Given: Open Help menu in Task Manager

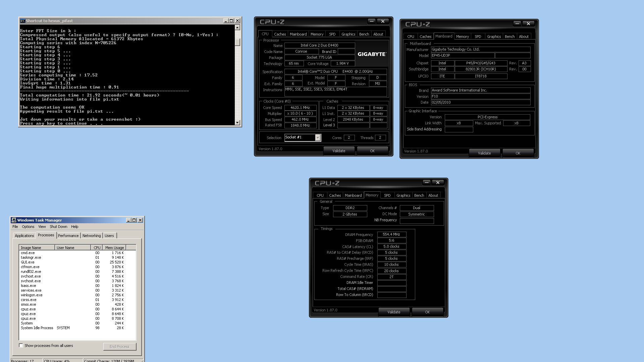Looking at the screenshot, I should coord(74,227).
